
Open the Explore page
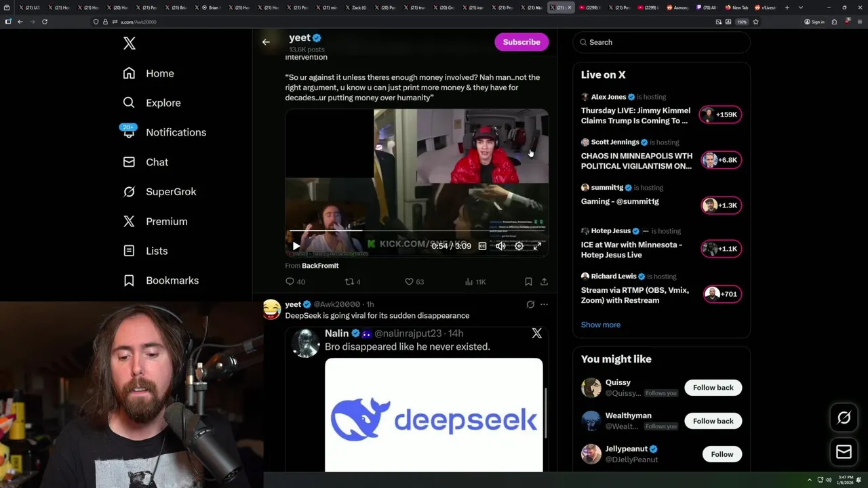(152, 103)
